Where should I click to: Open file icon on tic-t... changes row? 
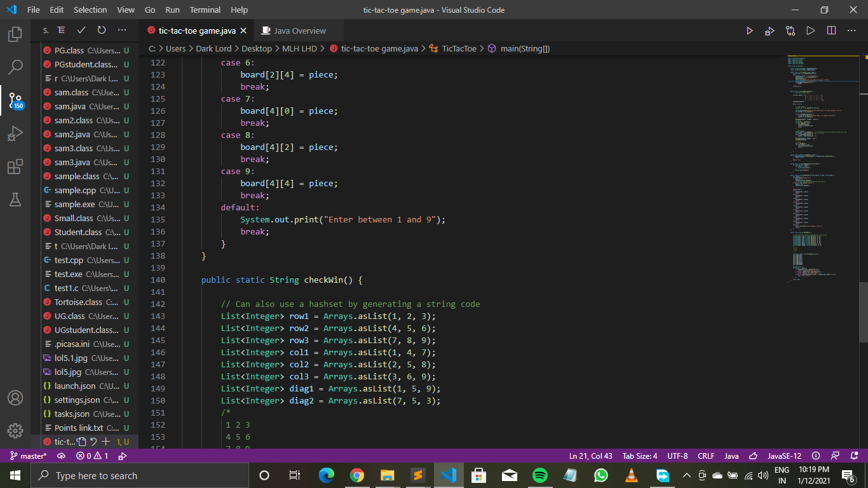pyautogui.click(x=81, y=442)
